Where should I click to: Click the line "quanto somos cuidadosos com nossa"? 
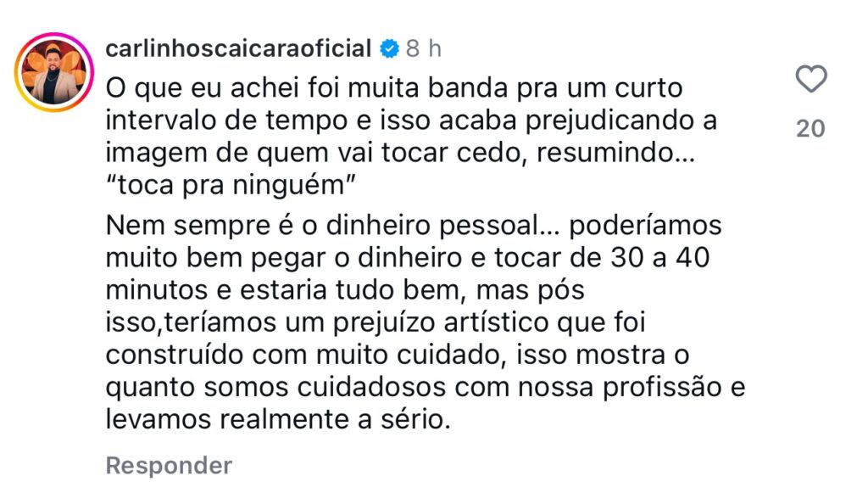pyautogui.click(x=426, y=387)
